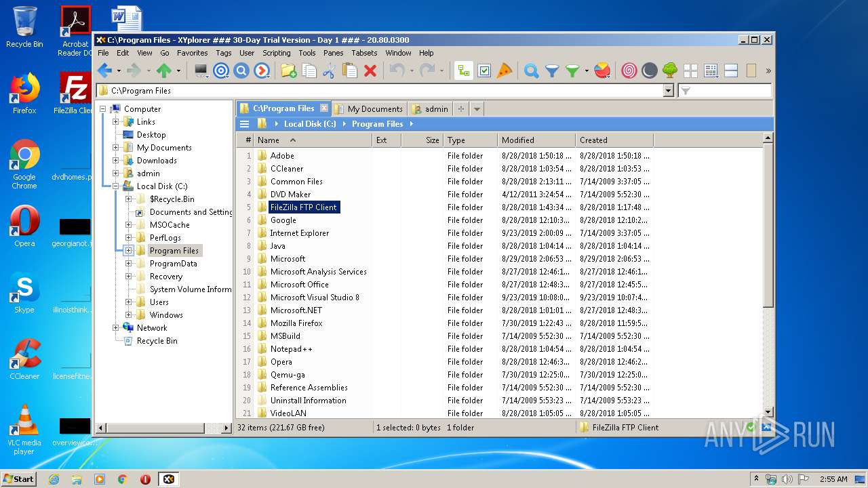Click the round blue Find/Browse icon
This screenshot has width=868, height=488.
241,70
